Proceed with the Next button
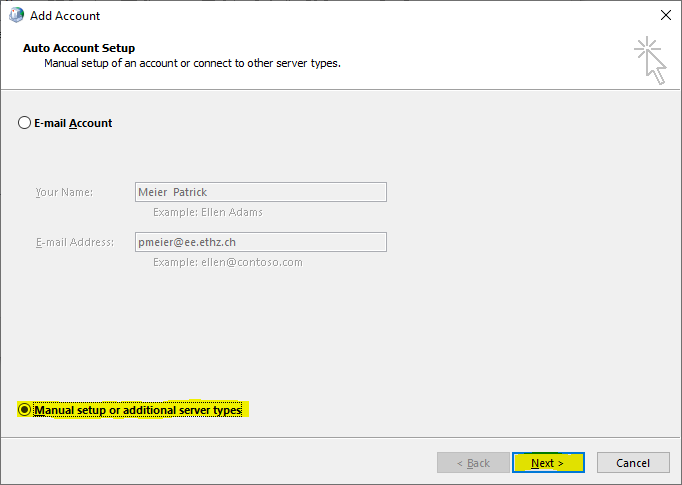 tap(548, 463)
